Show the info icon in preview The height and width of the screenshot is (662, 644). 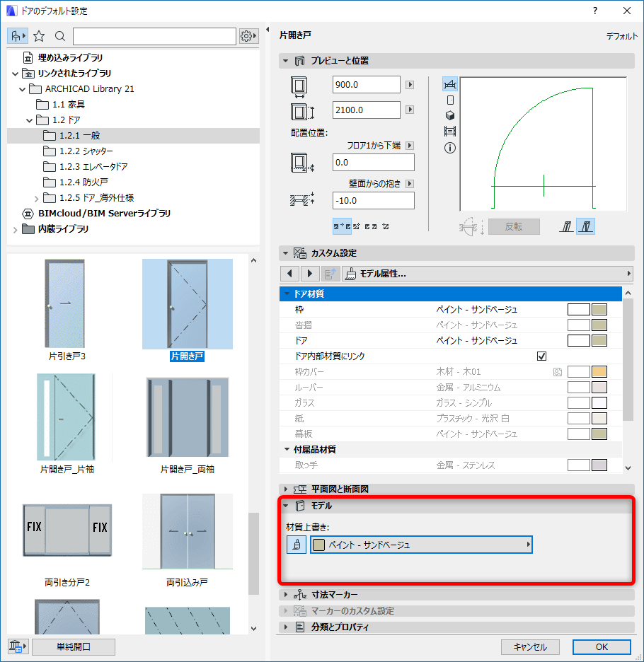[x=450, y=148]
